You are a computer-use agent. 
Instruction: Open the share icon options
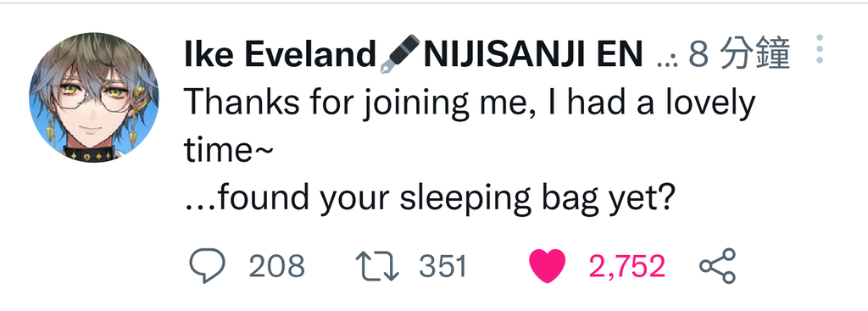[x=717, y=266]
